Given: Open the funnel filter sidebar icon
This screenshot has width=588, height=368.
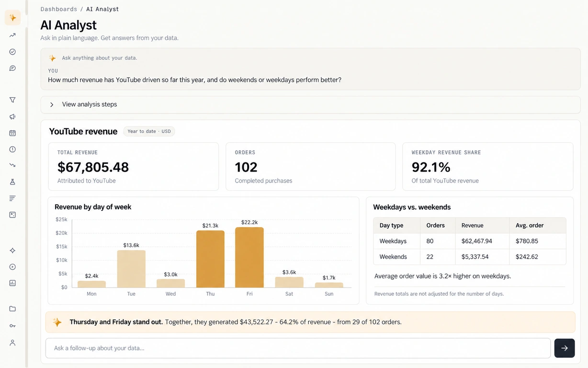Looking at the screenshot, I should point(12,100).
